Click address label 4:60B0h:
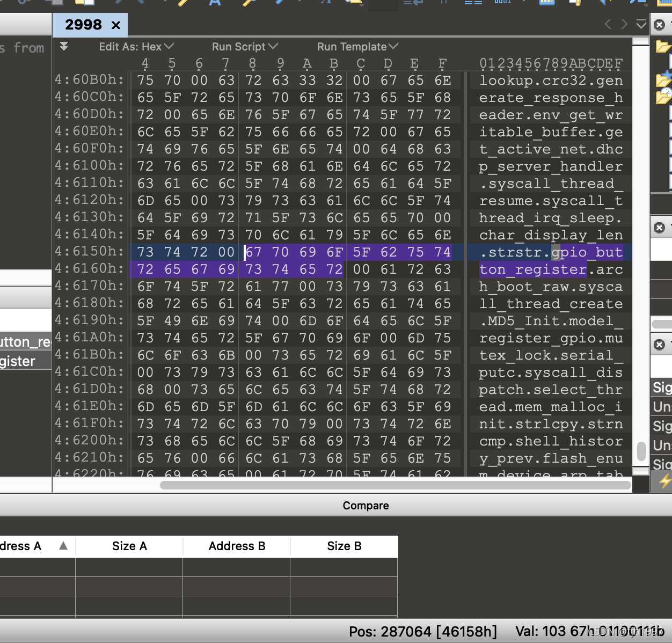672x643 pixels. (x=89, y=79)
